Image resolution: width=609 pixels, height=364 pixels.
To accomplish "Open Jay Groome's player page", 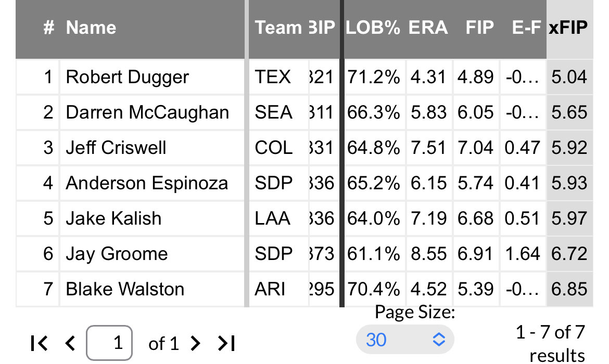I will [117, 254].
